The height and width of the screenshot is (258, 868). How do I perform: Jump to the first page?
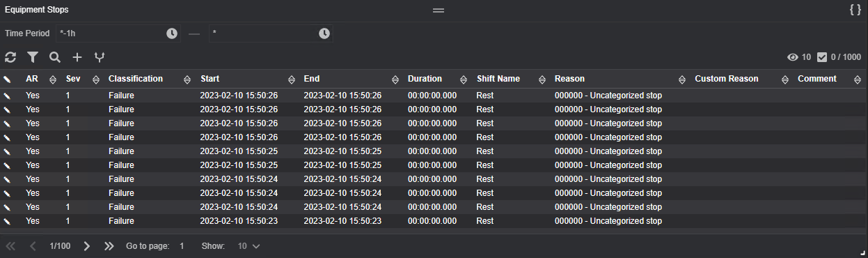[10, 246]
